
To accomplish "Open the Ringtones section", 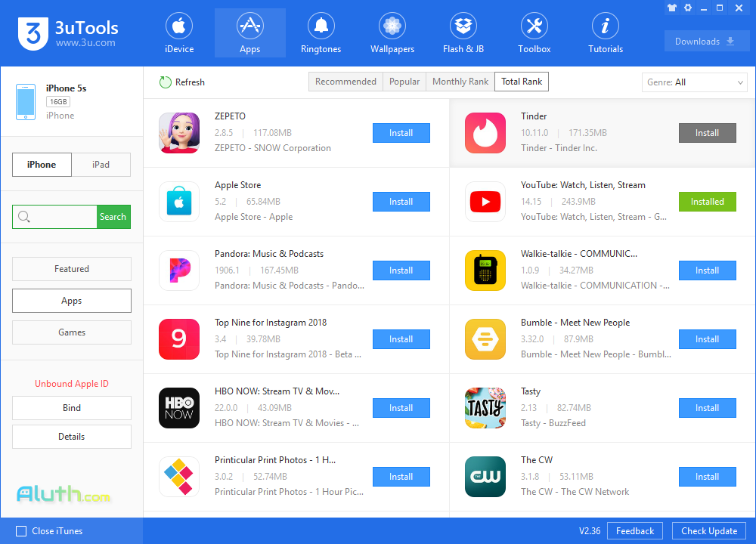I will 321,33.
